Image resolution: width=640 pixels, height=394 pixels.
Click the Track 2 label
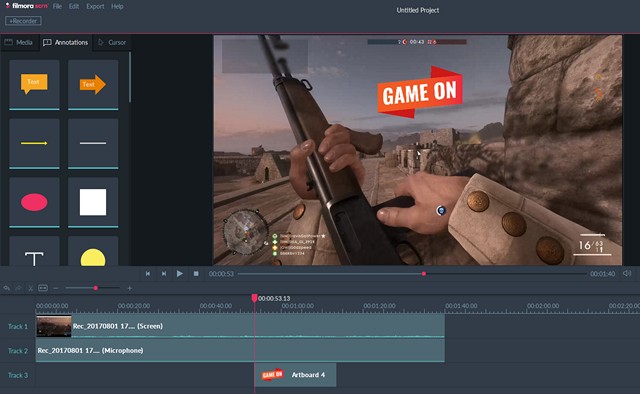point(18,351)
